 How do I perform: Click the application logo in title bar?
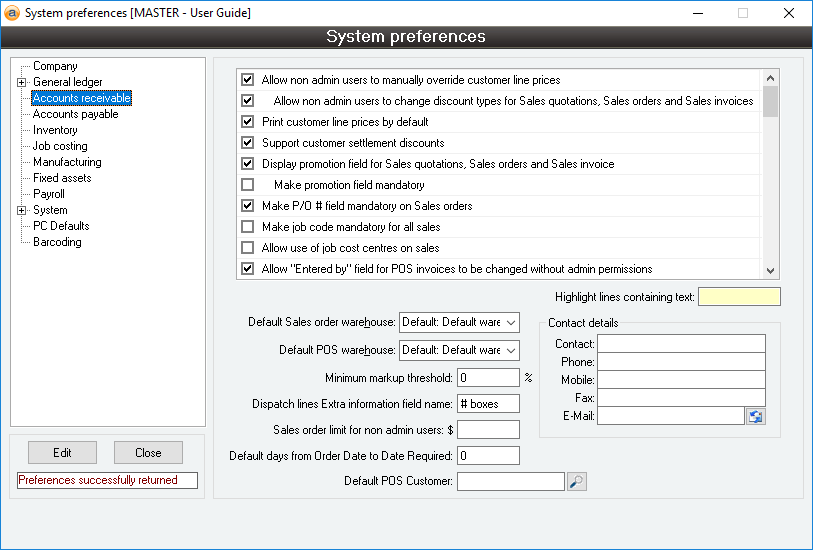point(12,13)
